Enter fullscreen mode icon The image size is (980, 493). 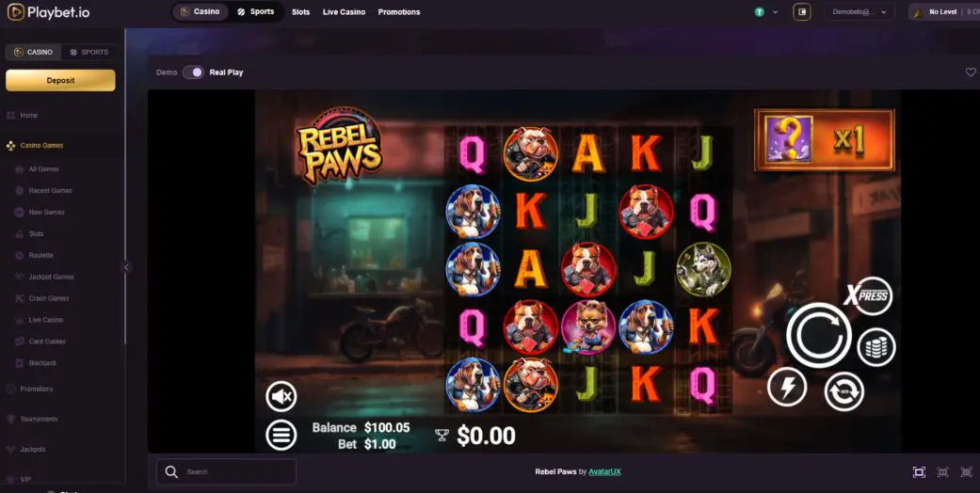point(919,472)
